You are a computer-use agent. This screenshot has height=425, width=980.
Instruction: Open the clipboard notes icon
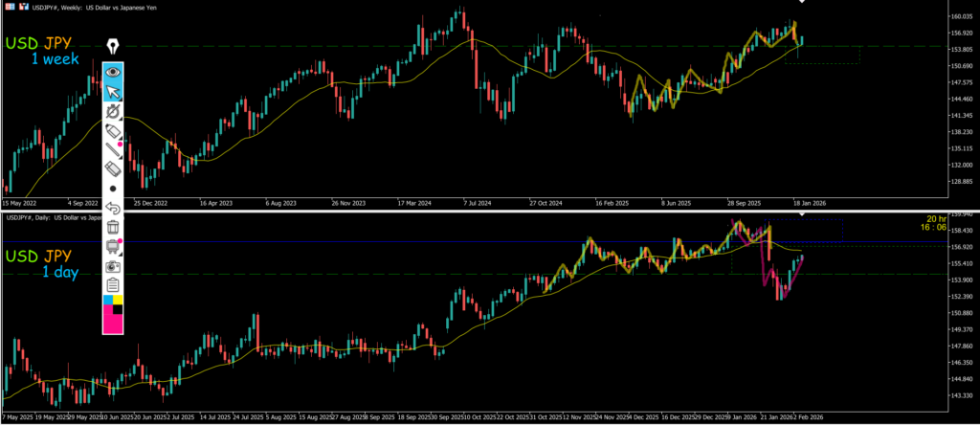pyautogui.click(x=114, y=284)
